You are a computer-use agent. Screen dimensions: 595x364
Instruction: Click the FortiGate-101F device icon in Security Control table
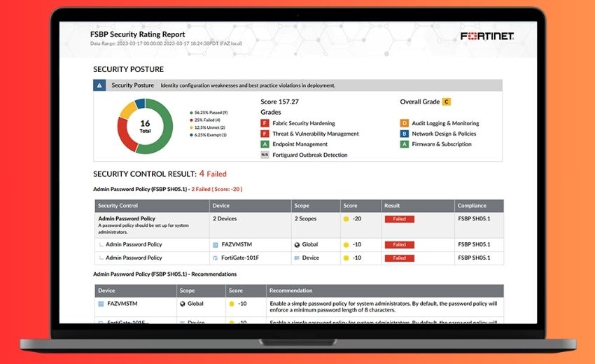click(x=215, y=258)
